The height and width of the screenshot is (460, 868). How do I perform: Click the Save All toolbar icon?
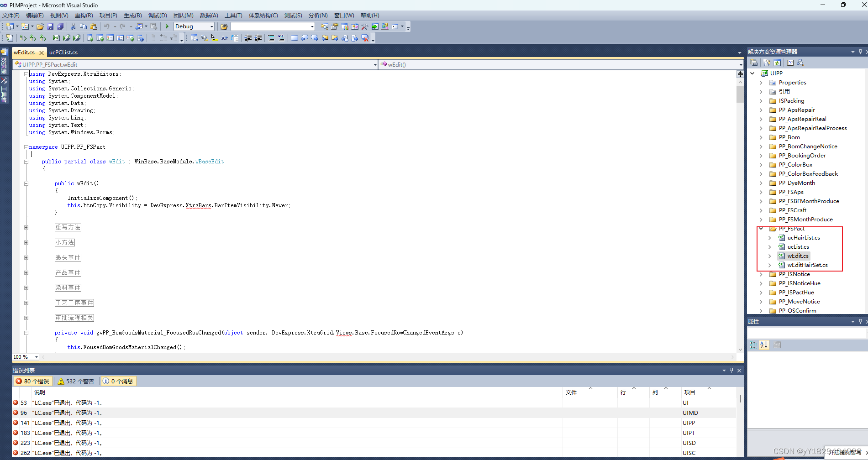pyautogui.click(x=59, y=26)
